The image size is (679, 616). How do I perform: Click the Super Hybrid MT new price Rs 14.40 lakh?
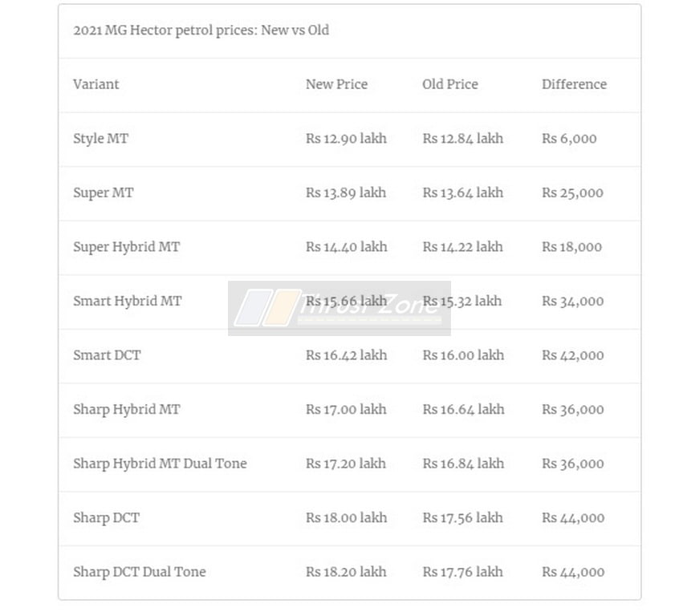tap(346, 247)
